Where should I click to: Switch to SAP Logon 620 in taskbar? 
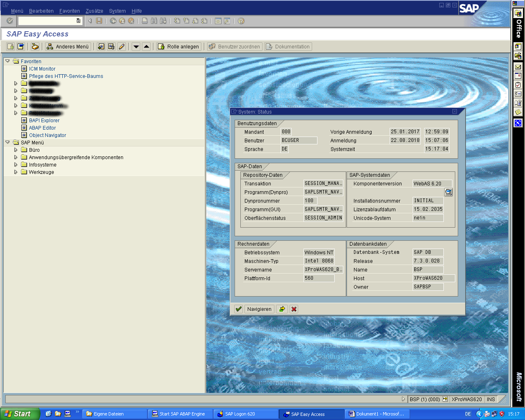(240, 414)
